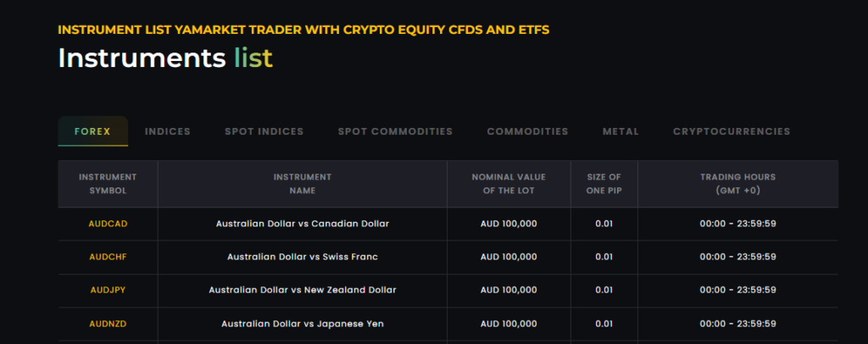Click Nominal Value of the Lot header

[x=509, y=184]
